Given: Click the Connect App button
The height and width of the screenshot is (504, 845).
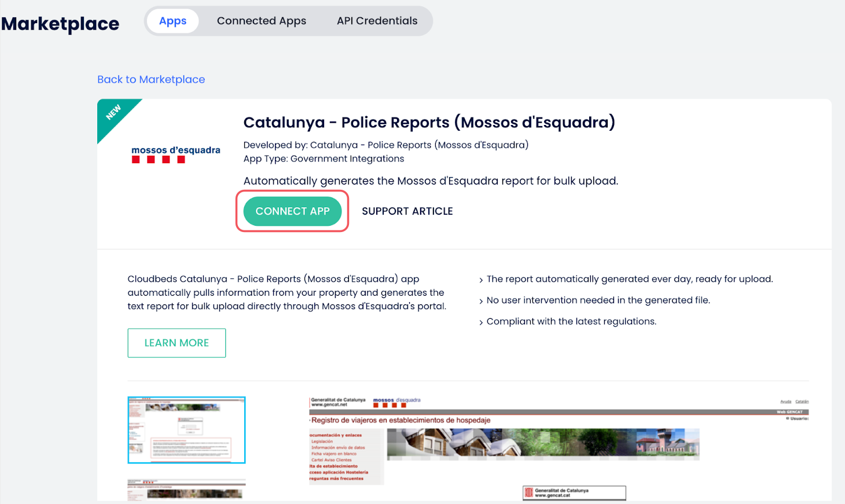Looking at the screenshot, I should (x=292, y=211).
